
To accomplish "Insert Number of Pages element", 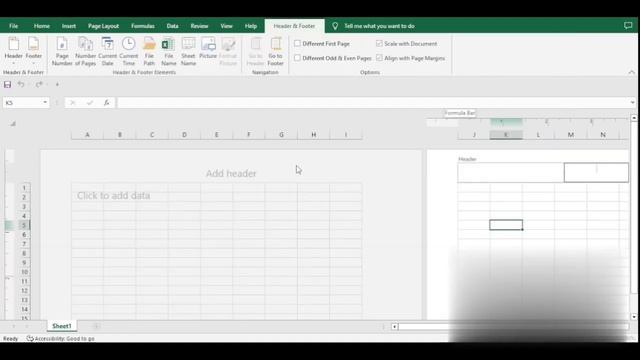I will coord(85,51).
